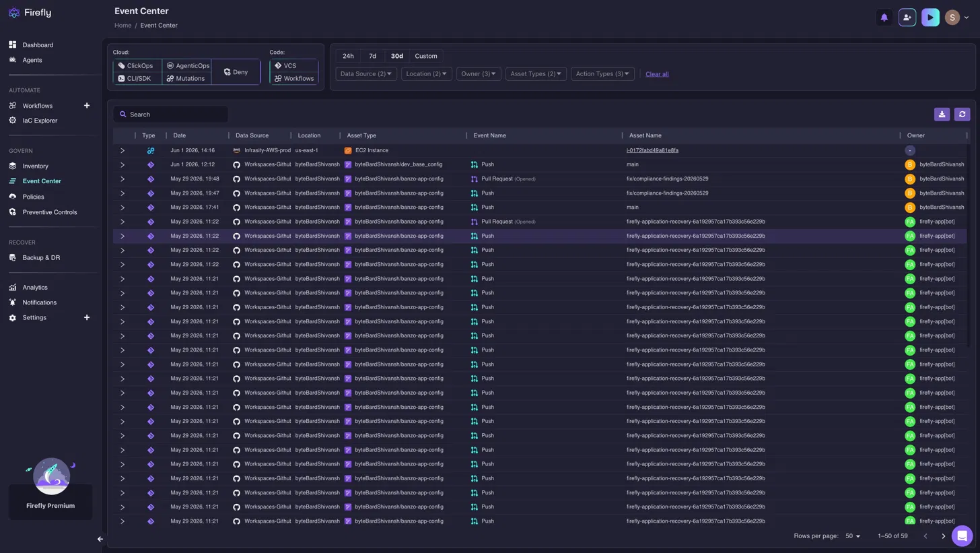Open Preventive Controls in the sidebar

click(49, 212)
